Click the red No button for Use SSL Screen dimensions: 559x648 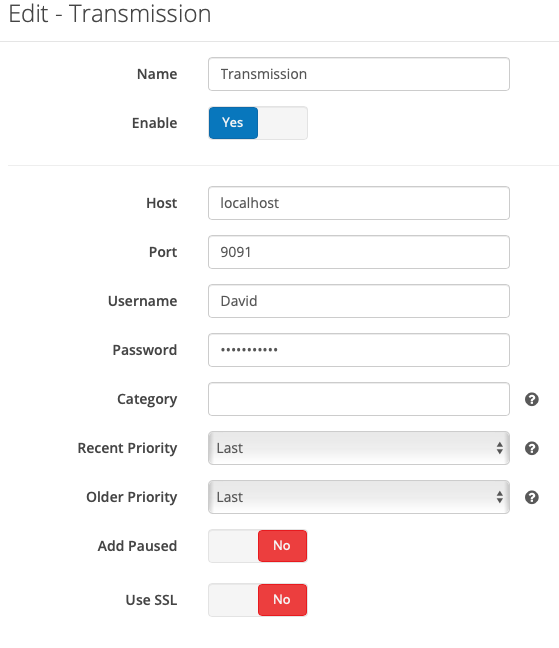(282, 600)
